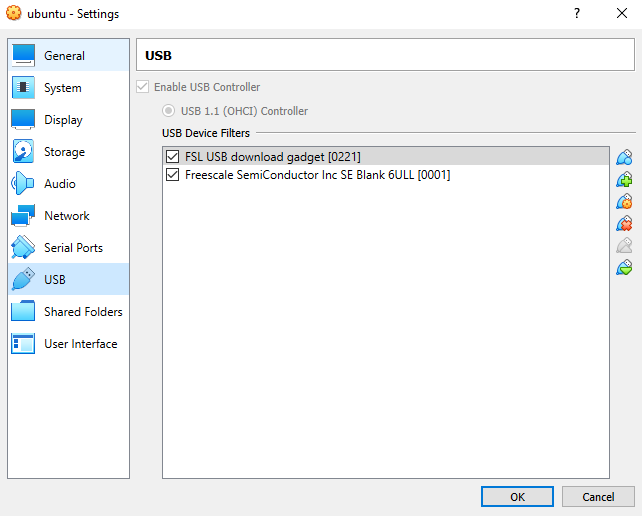Click the Cancel button
The height and width of the screenshot is (516, 642).
tap(598, 496)
